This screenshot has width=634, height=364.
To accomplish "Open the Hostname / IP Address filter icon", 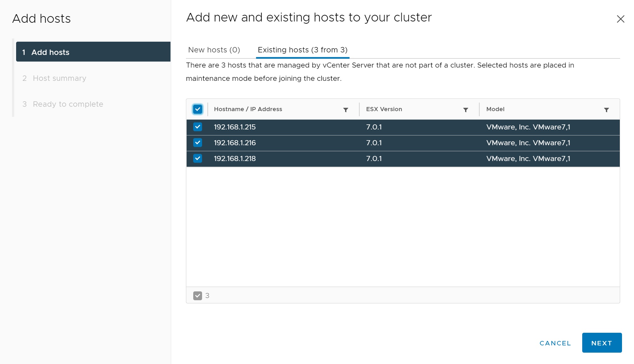I will (x=346, y=110).
